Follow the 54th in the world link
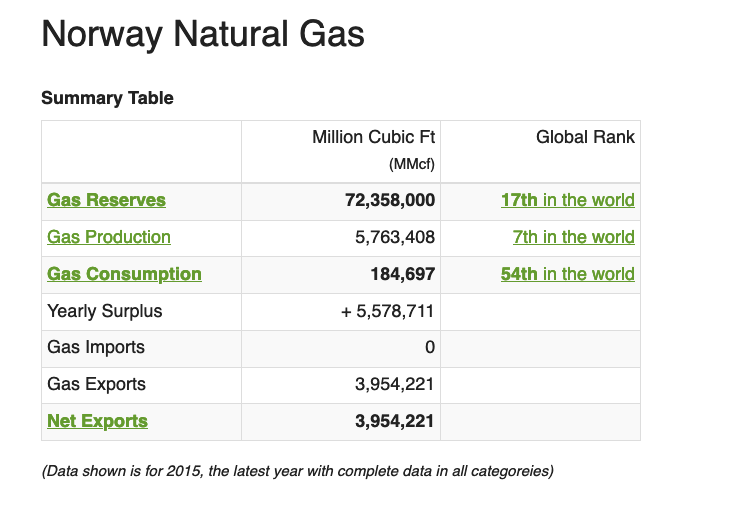 (567, 274)
